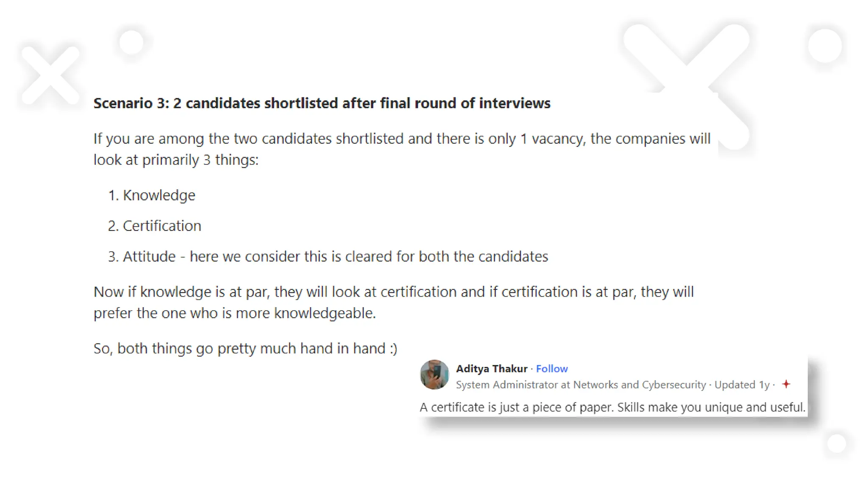Screen dimensions: 868x488
Task: Select the Attitude list item
Action: click(328, 256)
